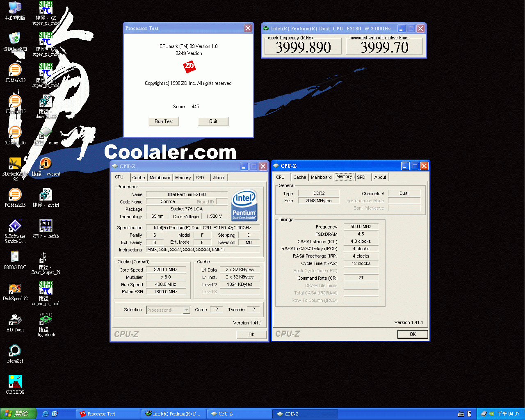Click the Command Rate 2T value

pos(361,278)
